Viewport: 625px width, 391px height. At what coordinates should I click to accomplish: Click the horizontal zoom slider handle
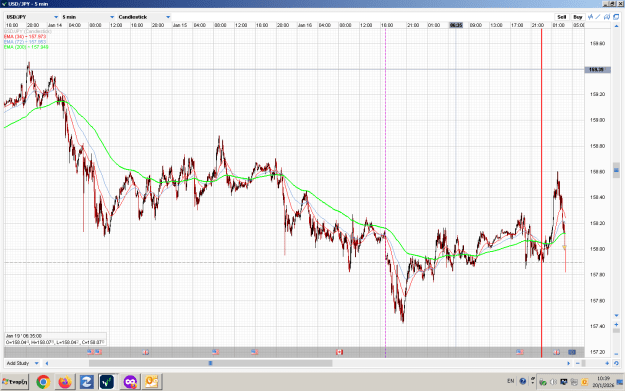click(584, 363)
